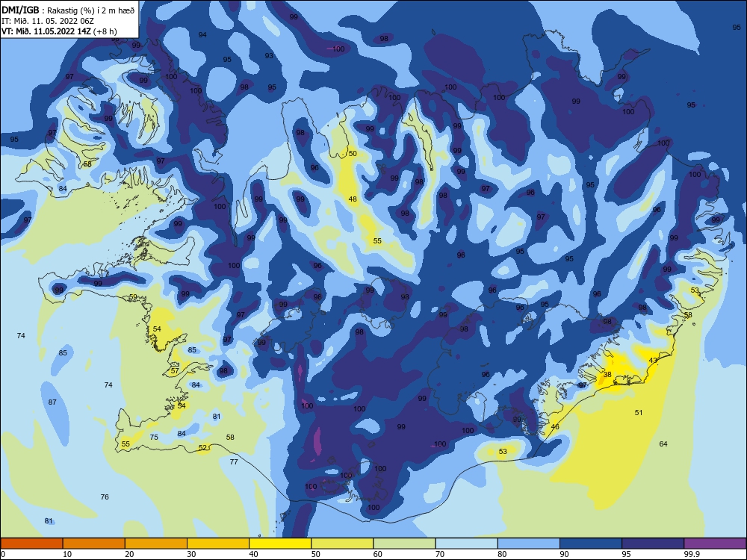Viewport: 747px width, 560px height.
Task: Click the '10' legend tick label
Action: click(x=67, y=554)
